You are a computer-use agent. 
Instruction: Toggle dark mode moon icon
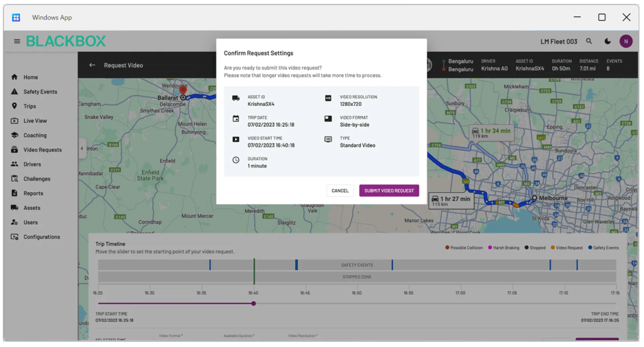coord(608,41)
